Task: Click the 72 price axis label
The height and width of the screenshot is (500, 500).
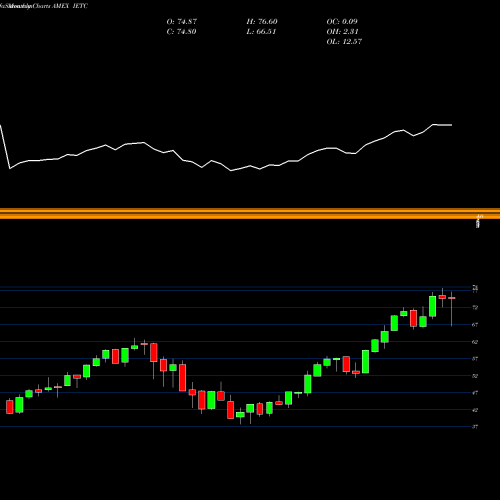Action: pyautogui.click(x=475, y=307)
